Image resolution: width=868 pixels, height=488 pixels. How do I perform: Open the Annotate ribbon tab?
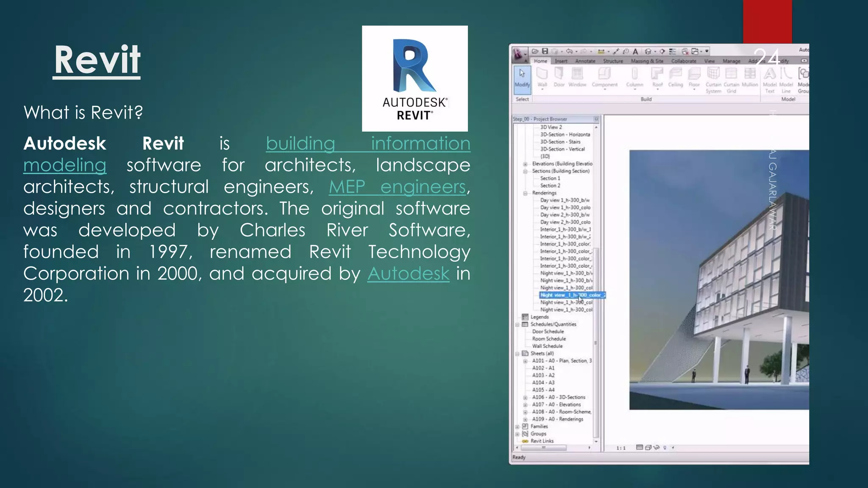[585, 61]
